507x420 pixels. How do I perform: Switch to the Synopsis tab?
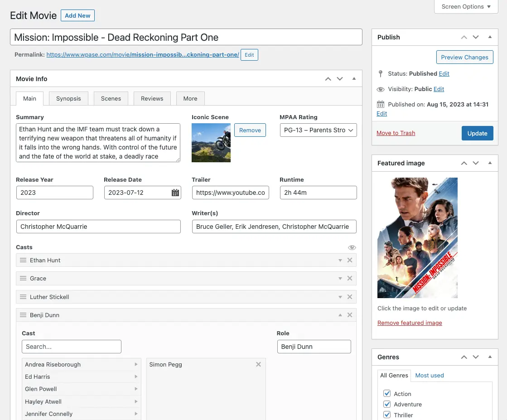pyautogui.click(x=68, y=99)
